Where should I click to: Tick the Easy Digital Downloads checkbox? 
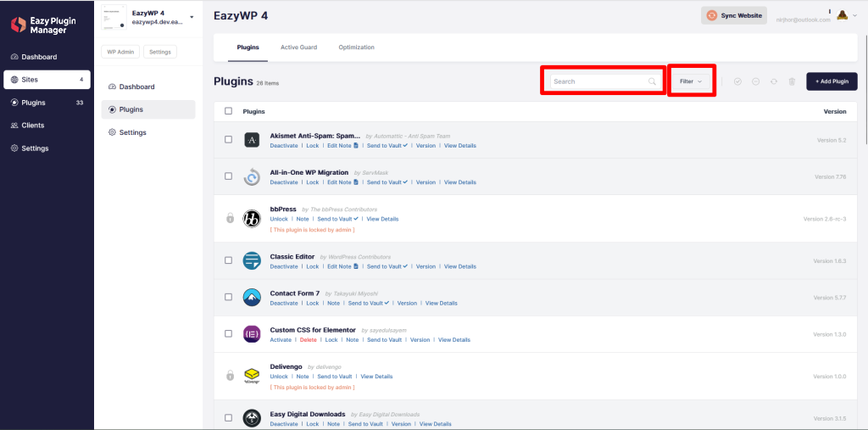[x=229, y=418]
